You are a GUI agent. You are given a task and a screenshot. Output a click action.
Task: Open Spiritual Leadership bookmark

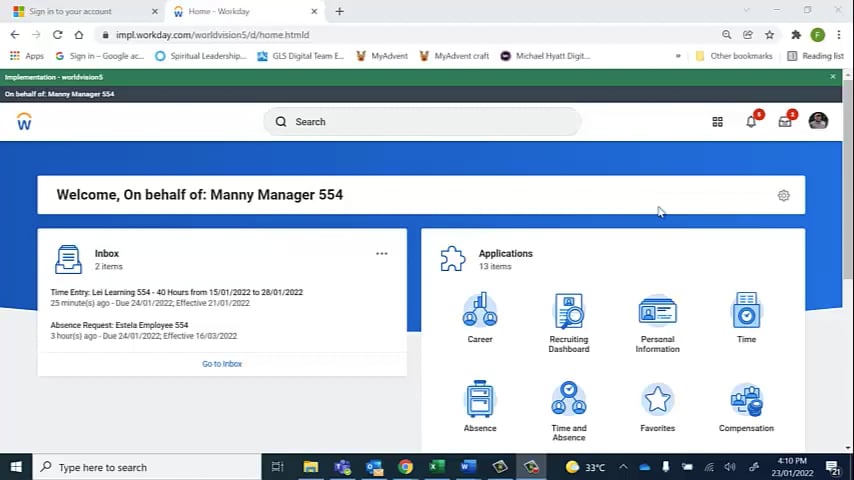(x=200, y=56)
